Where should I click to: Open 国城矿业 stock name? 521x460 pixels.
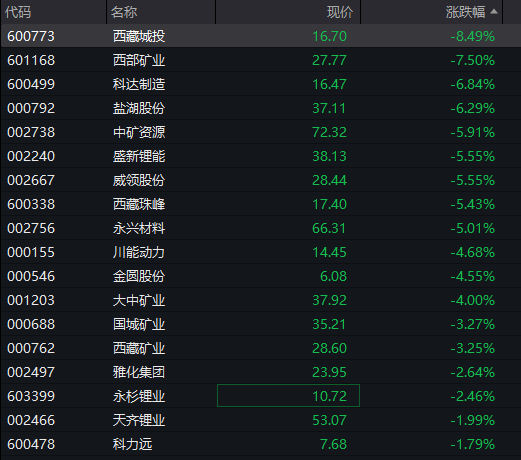click(x=139, y=324)
